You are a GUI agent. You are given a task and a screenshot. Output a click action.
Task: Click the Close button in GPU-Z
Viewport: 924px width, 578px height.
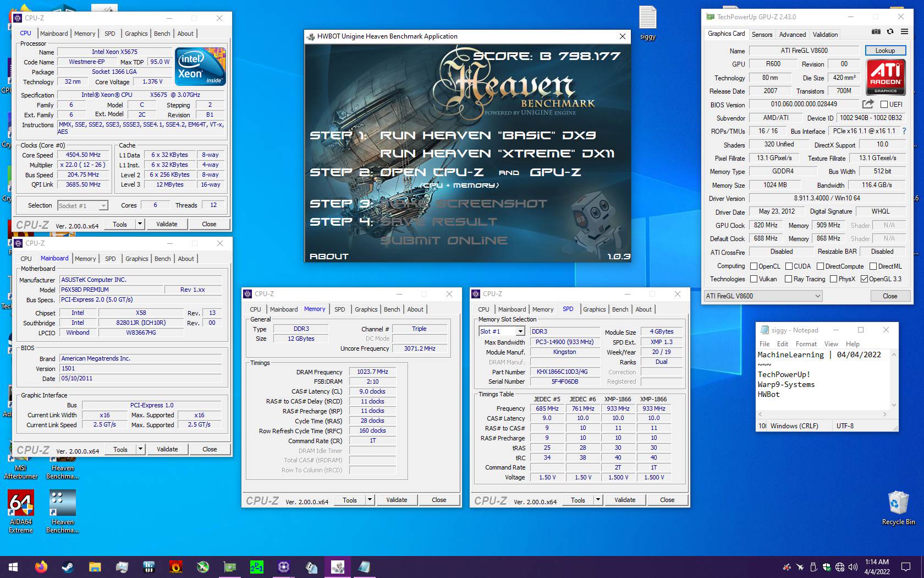(x=889, y=296)
